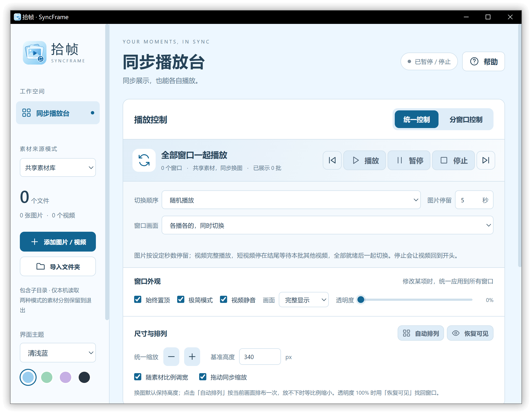Maximize the SyncFrame window
The image size is (532, 414).
pos(488,17)
